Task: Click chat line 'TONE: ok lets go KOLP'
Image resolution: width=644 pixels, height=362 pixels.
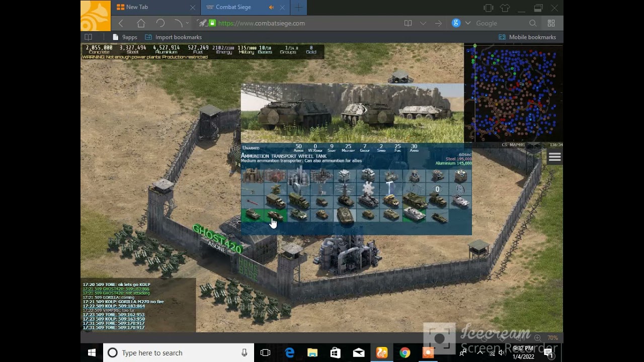Action: pos(117,285)
